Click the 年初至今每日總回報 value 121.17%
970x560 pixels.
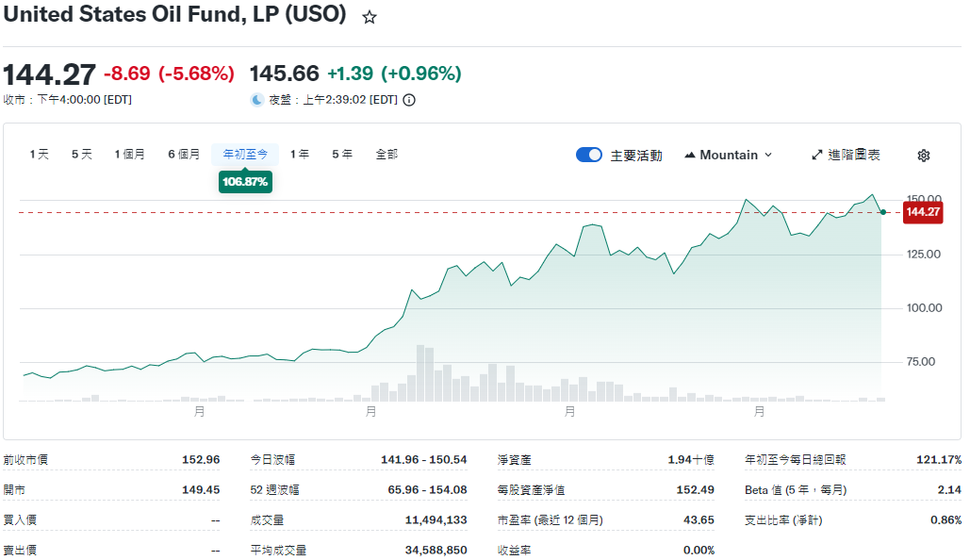point(939,460)
